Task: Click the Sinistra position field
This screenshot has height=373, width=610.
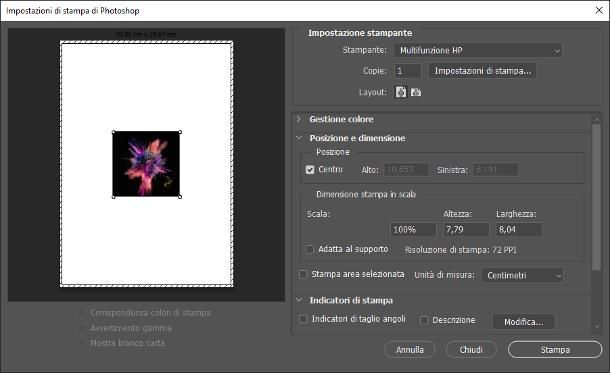Action: click(x=496, y=170)
